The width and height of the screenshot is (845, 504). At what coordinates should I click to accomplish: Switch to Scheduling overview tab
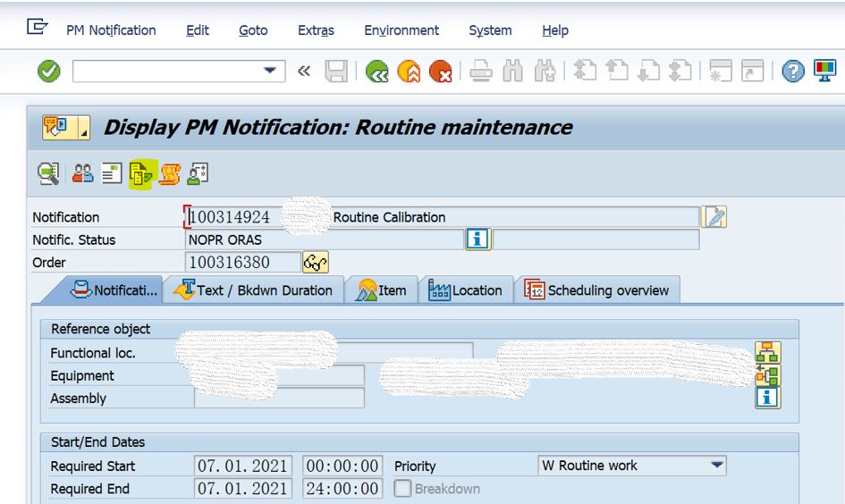click(597, 290)
